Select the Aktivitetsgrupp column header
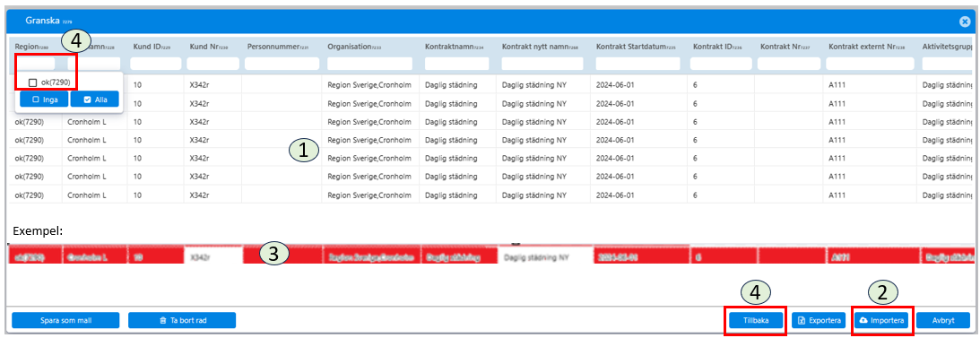The height and width of the screenshot is (338, 980). (948, 47)
